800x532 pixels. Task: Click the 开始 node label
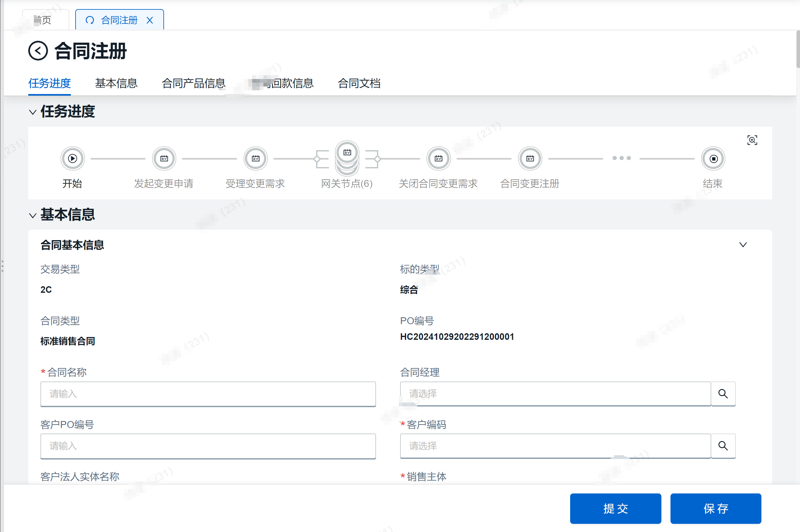click(72, 184)
